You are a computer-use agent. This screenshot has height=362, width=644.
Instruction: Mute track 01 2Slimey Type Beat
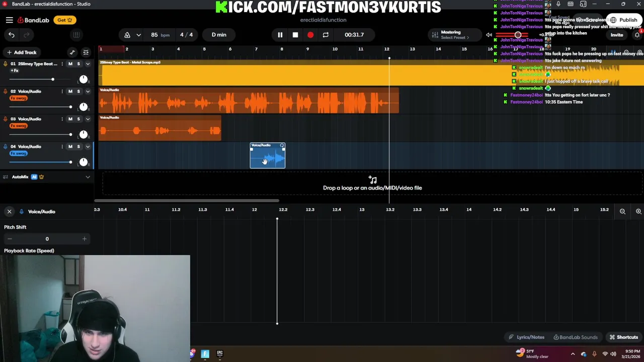pos(70,64)
